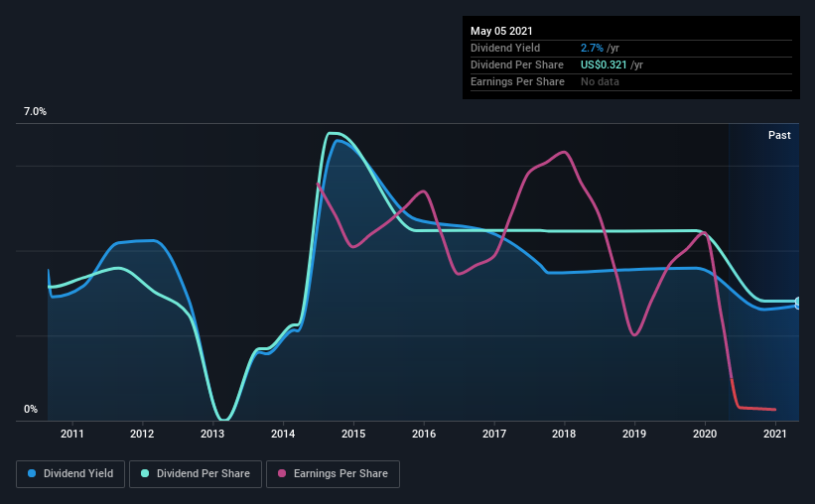Toggle the Earnings Per Share legend button

[x=333, y=474]
